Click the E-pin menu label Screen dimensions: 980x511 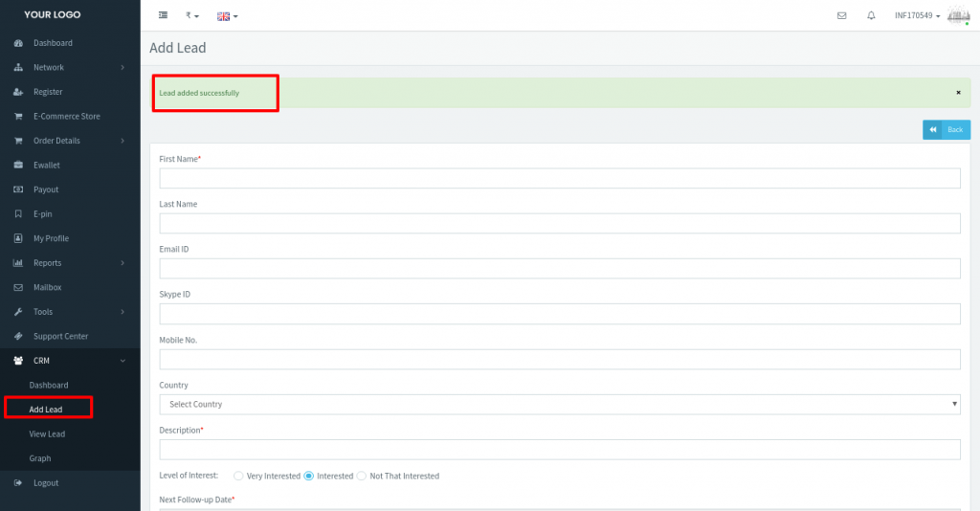pos(42,213)
